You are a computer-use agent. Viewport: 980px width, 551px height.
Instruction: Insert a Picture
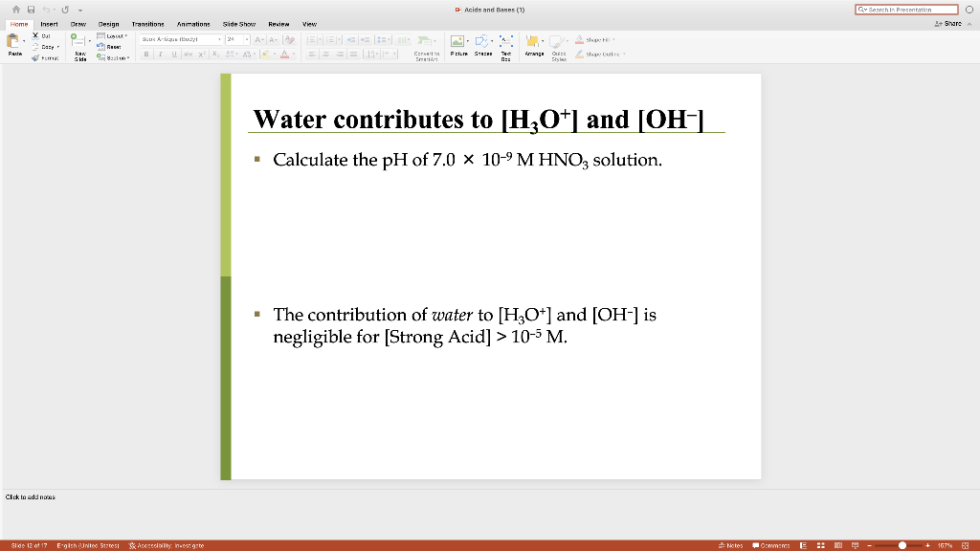pyautogui.click(x=458, y=45)
